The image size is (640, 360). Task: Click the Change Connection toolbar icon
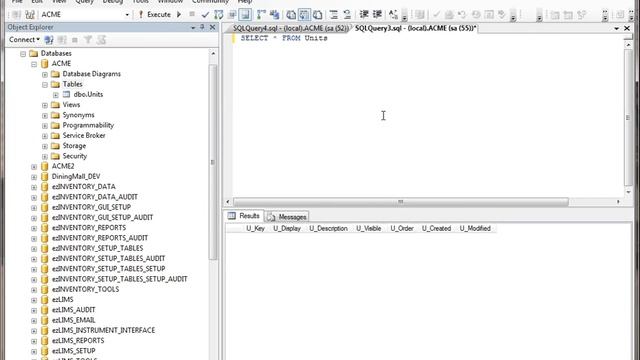point(30,15)
